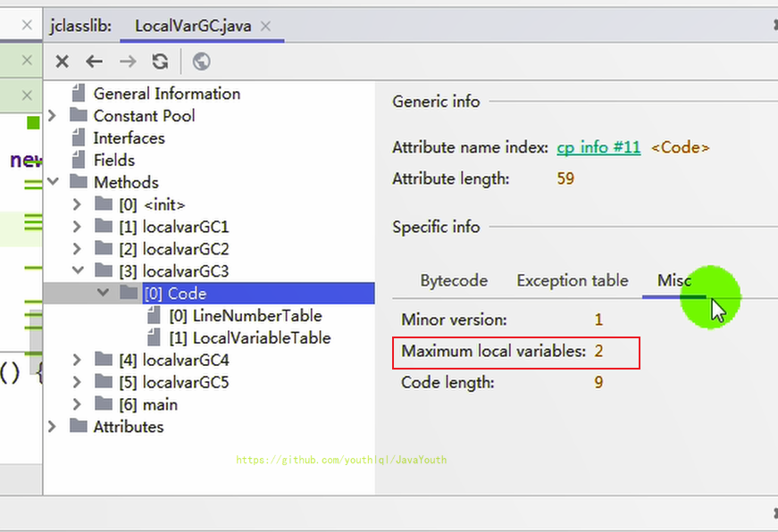Select the [5] localvarGC5 method
The image size is (778, 532).
[x=173, y=383]
